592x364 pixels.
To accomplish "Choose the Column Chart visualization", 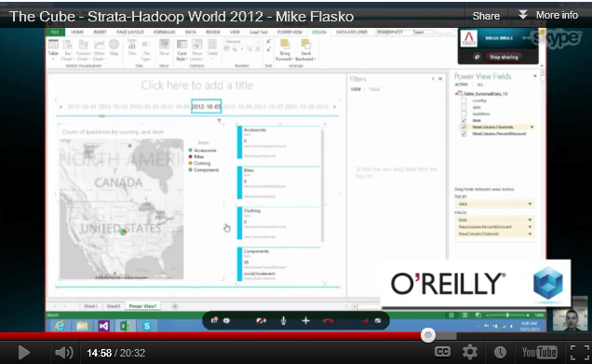I will [83, 49].
